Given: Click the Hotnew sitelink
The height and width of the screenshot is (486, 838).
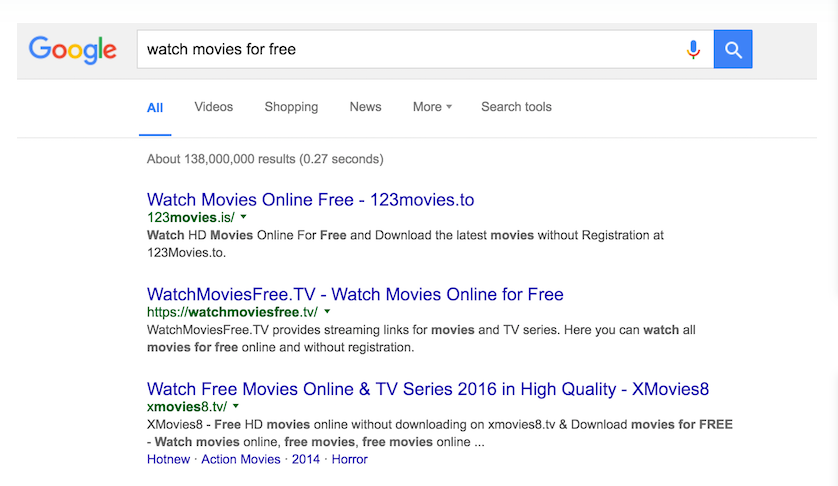Looking at the screenshot, I should (169, 459).
